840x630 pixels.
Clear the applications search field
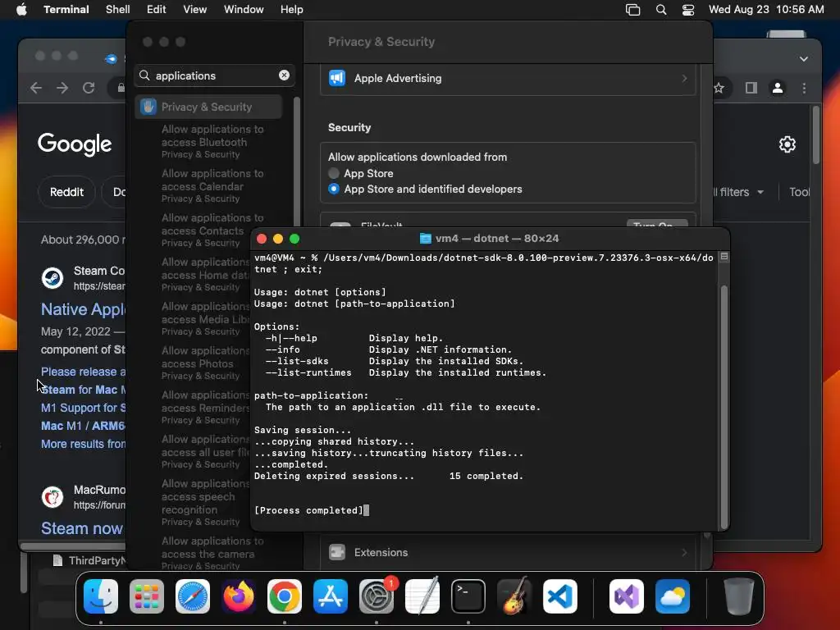pyautogui.click(x=284, y=75)
